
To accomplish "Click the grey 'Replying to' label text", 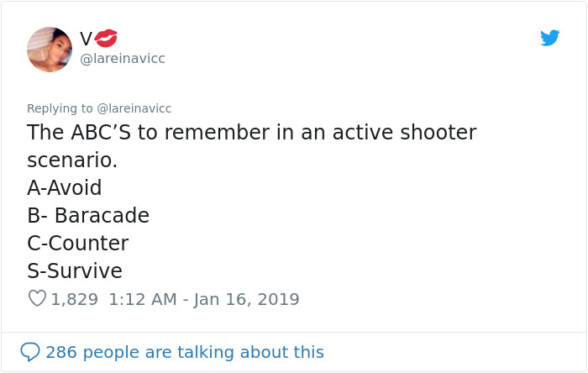I will point(60,108).
